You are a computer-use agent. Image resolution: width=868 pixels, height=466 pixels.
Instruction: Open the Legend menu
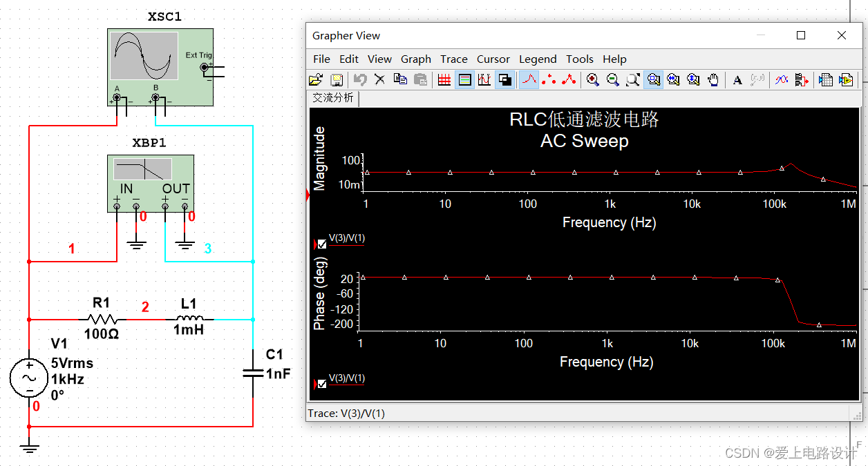point(538,59)
